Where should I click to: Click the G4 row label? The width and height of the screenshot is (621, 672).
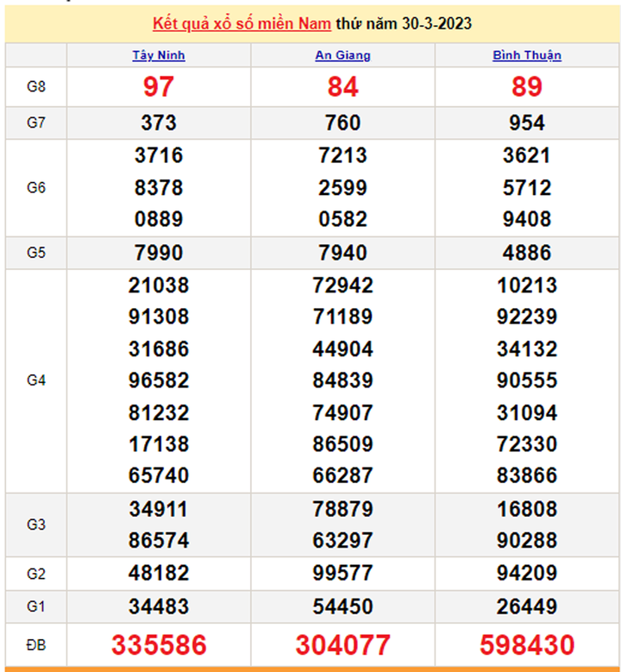click(36, 380)
